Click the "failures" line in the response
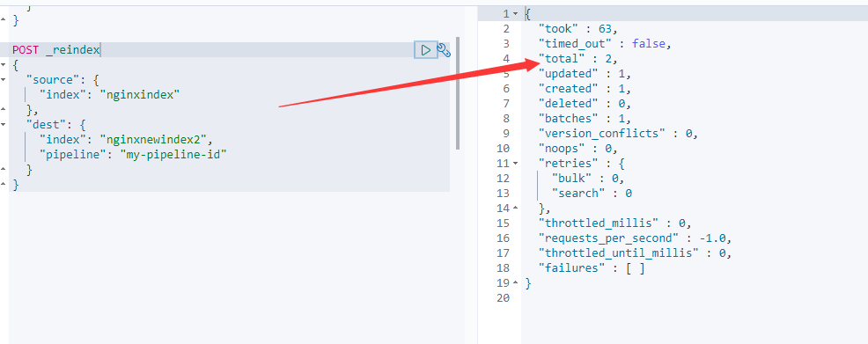Viewport: 868px width, 344px height. [x=592, y=268]
